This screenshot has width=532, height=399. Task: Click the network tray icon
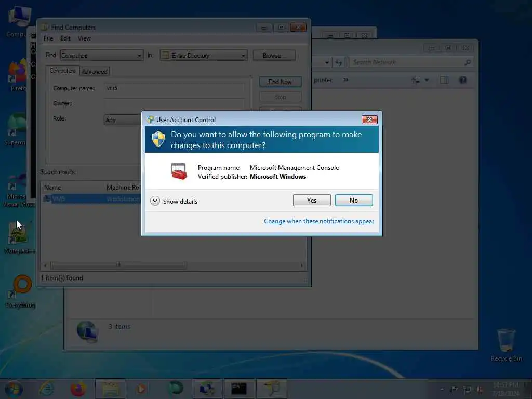coord(467,390)
